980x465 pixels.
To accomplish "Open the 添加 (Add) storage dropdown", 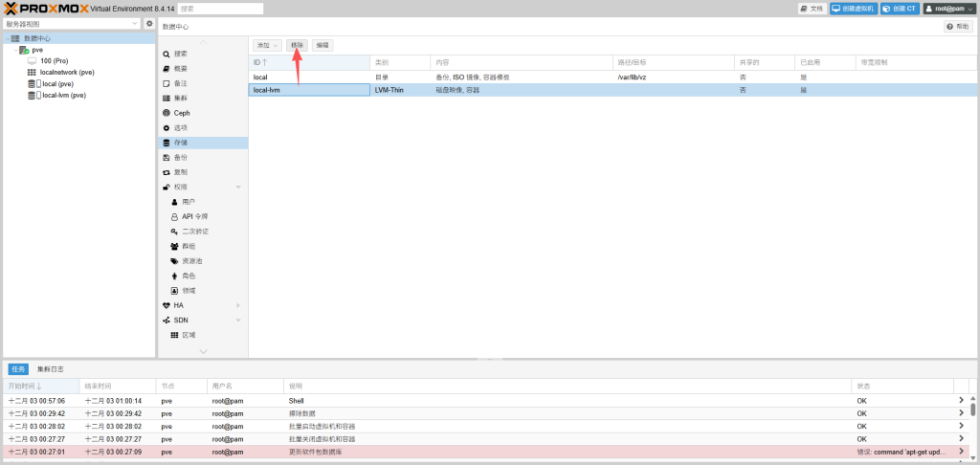I will [x=267, y=45].
